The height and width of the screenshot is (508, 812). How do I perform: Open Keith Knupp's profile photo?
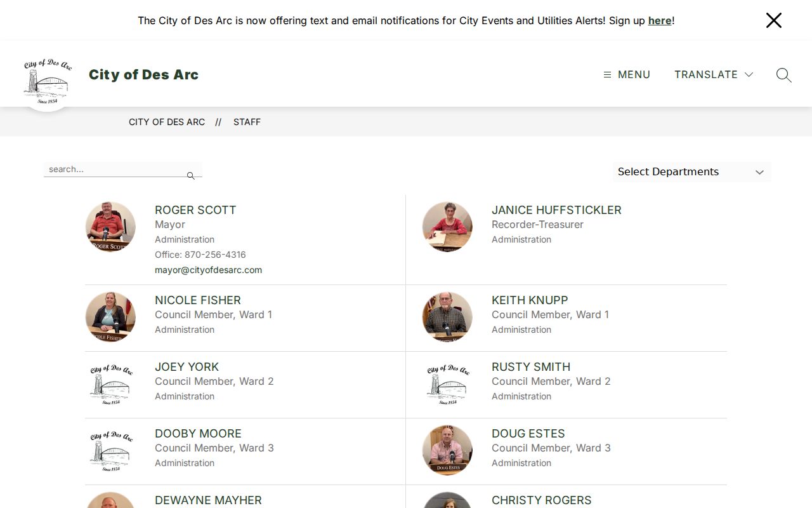[447, 317]
